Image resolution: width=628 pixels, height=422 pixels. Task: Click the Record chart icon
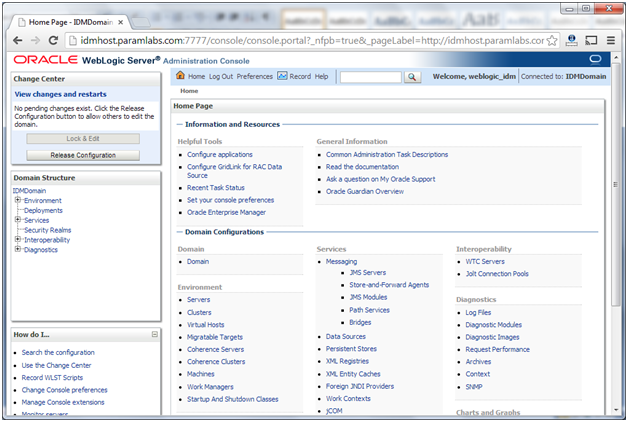tap(282, 76)
